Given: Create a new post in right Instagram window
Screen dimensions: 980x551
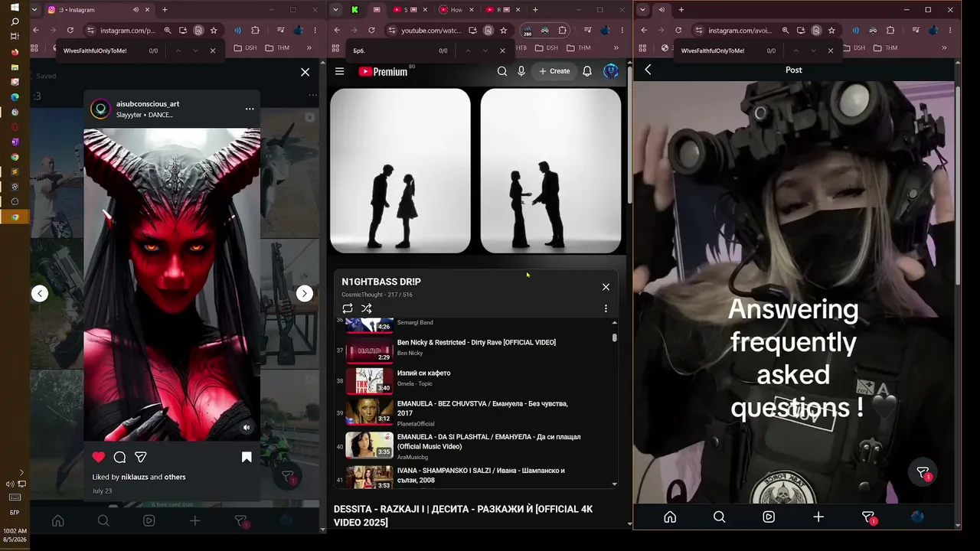Looking at the screenshot, I should click(818, 517).
